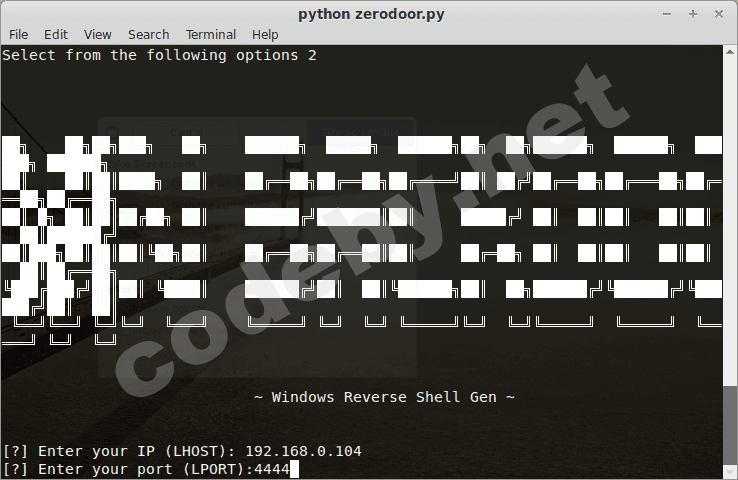The height and width of the screenshot is (480, 738).
Task: Click the LHOST IP address 192.168.0.104
Action: point(303,451)
